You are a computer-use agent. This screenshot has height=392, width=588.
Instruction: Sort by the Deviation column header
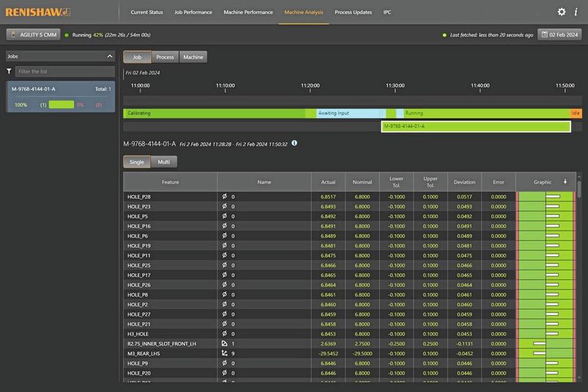(465, 182)
